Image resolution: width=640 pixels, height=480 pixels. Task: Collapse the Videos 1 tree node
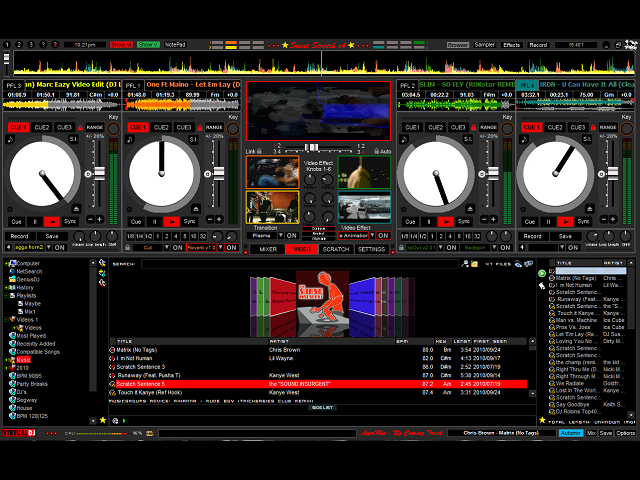pyautogui.click(x=7, y=320)
